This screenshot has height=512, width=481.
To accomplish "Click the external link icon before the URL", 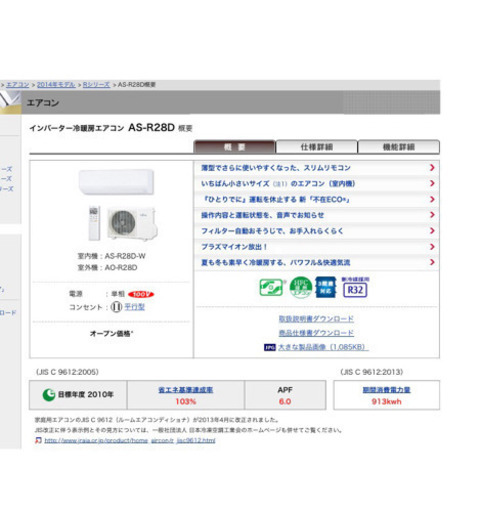I will [39, 441].
